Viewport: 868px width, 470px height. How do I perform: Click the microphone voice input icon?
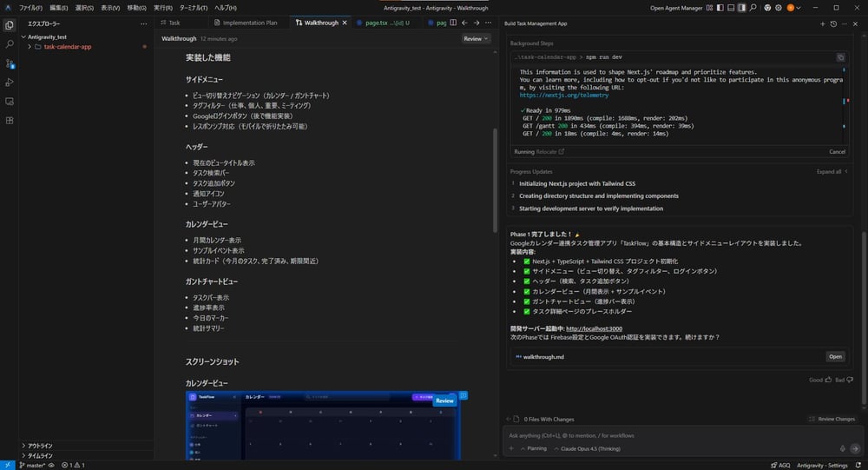point(842,448)
